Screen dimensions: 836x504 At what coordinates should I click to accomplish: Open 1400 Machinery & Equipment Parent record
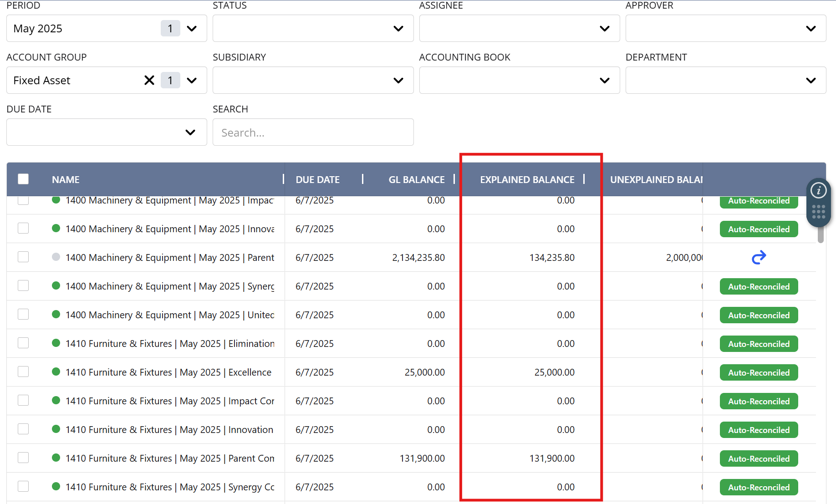pos(169,258)
